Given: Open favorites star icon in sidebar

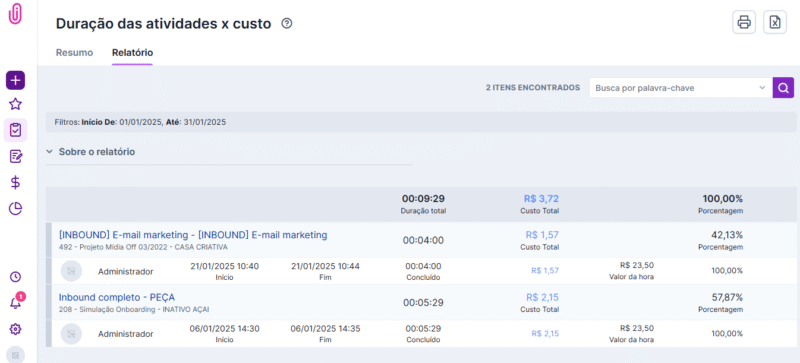Looking at the screenshot, I should click(x=15, y=105).
